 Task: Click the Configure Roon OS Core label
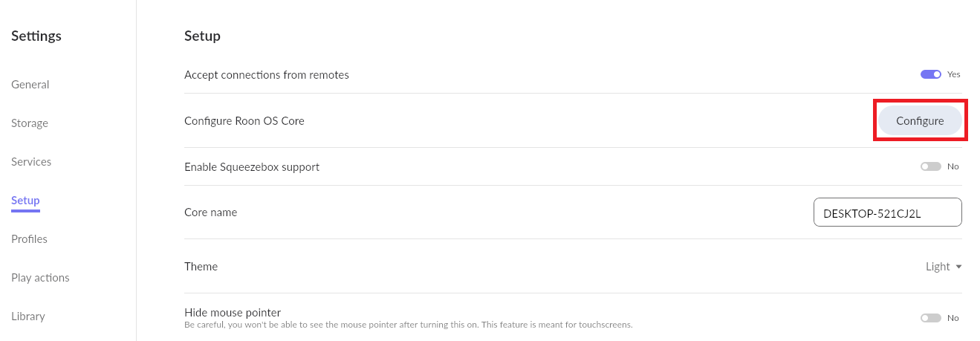[x=244, y=121]
